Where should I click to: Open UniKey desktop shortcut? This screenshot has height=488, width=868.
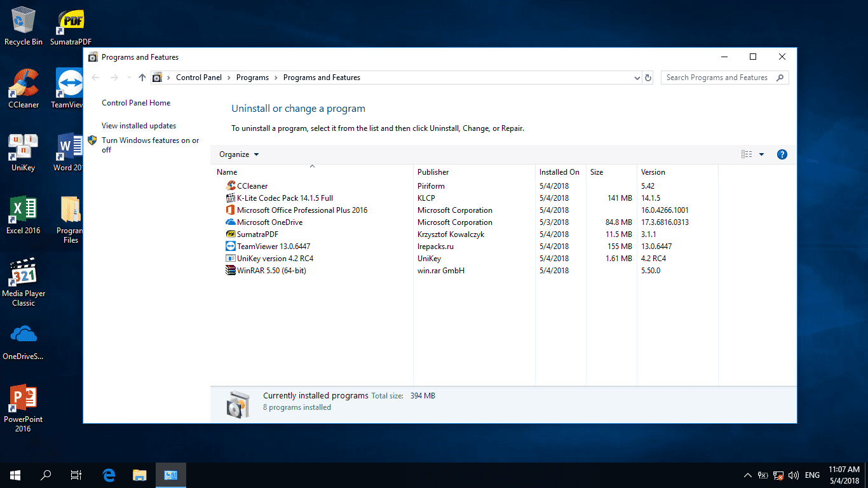pyautogui.click(x=24, y=152)
